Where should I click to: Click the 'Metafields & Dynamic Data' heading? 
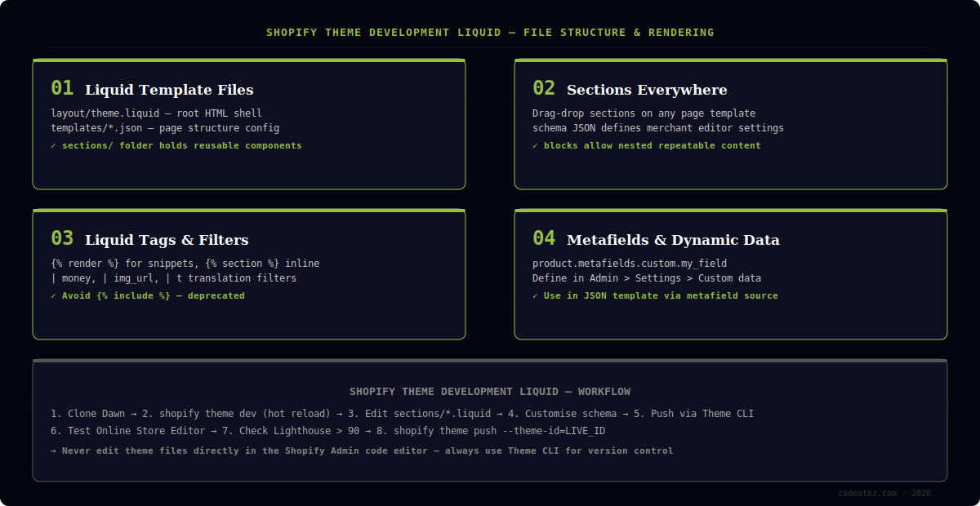(x=673, y=240)
